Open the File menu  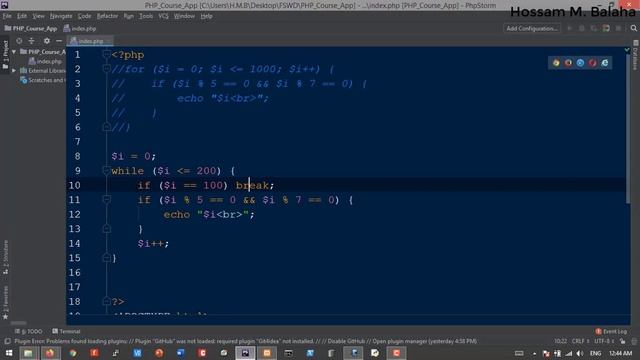pyautogui.click(x=7, y=16)
